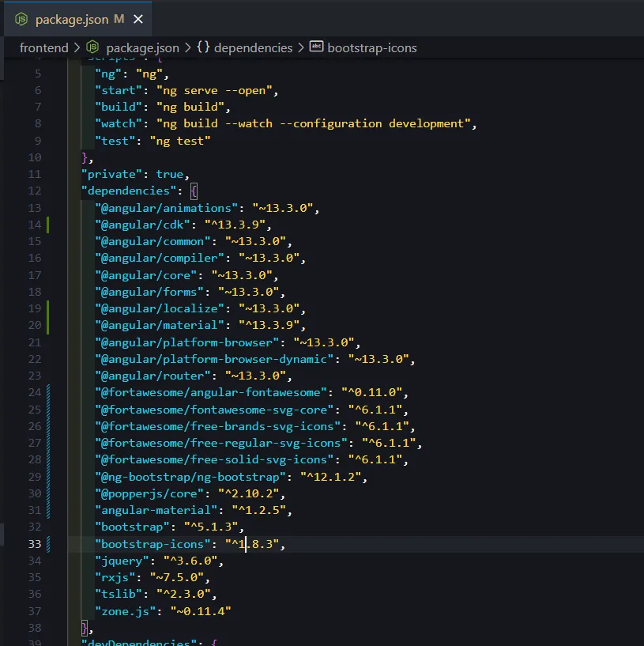Click the "@angular/cdk" dependency

click(142, 225)
